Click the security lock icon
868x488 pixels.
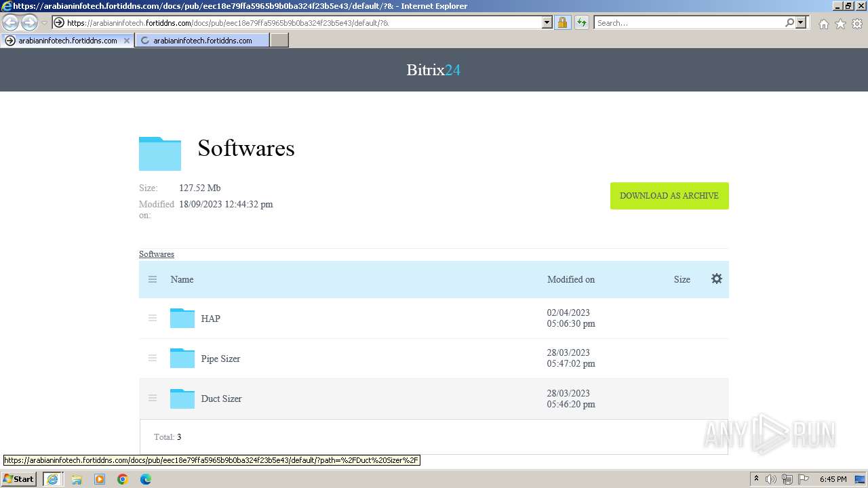[x=562, y=22]
